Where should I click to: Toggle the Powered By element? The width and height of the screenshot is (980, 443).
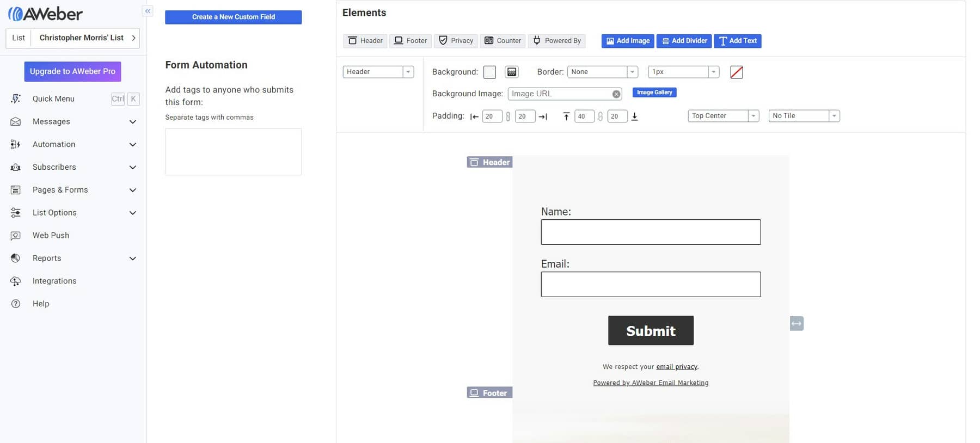[x=557, y=41]
